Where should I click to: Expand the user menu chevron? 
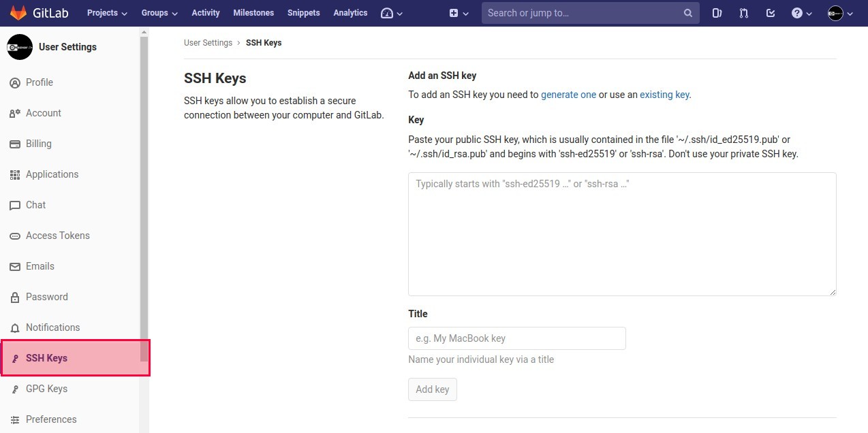pyautogui.click(x=850, y=14)
